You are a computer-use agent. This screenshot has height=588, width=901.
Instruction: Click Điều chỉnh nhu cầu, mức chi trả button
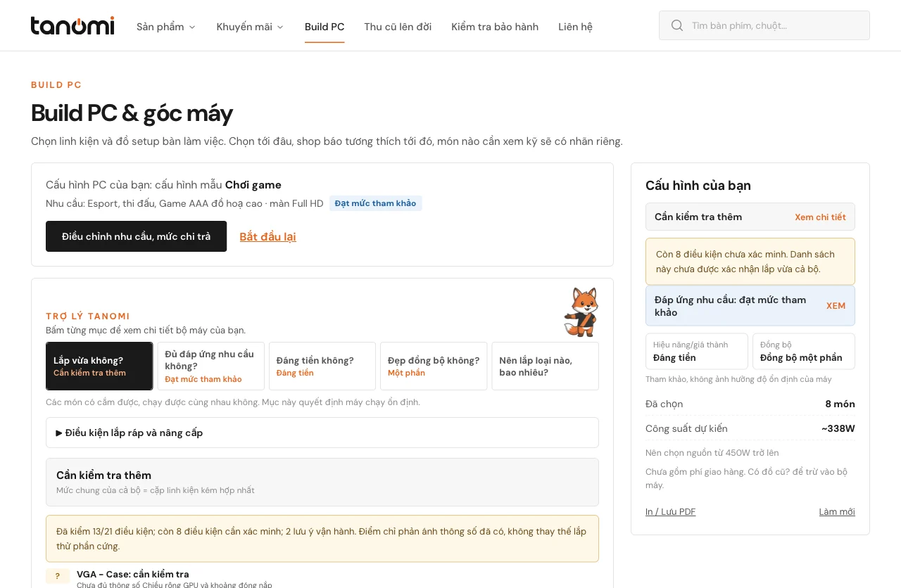click(x=136, y=236)
